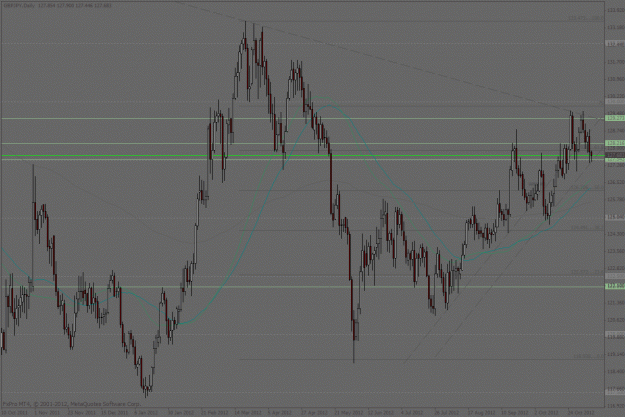
Task: Click the 1 Nov 2011 date label
Action: [47, 413]
